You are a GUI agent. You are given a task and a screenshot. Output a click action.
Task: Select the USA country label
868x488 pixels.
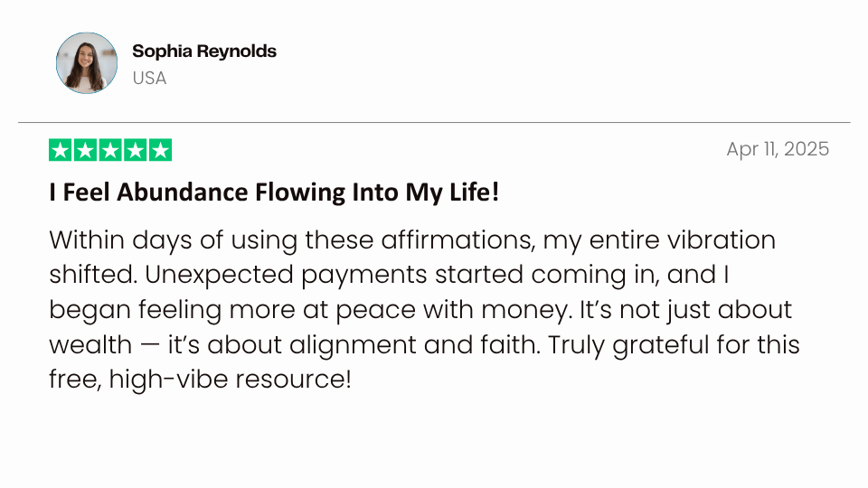pos(149,78)
